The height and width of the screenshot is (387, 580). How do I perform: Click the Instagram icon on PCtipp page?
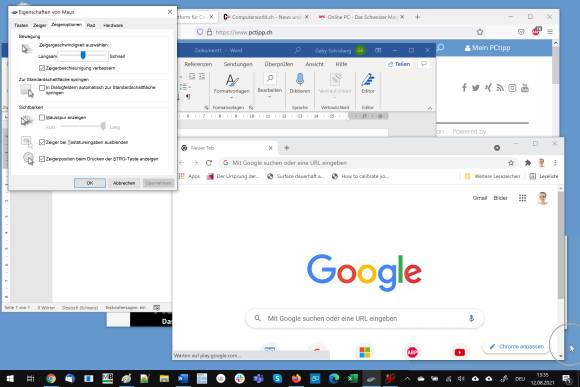(x=512, y=88)
